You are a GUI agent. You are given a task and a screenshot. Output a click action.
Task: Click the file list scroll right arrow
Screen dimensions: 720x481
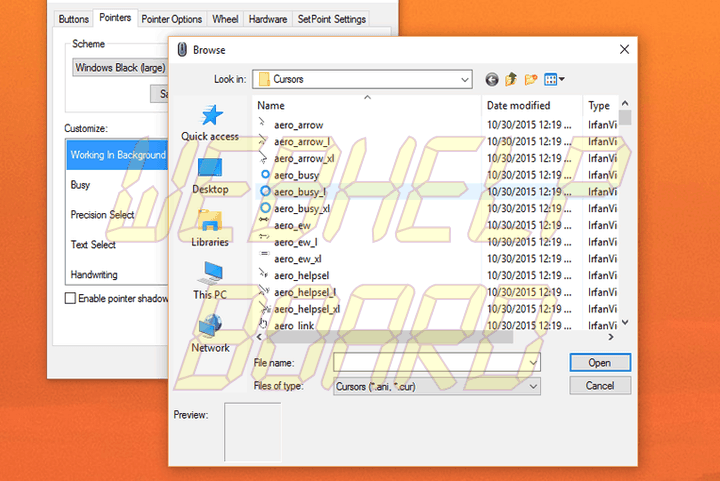[611, 337]
